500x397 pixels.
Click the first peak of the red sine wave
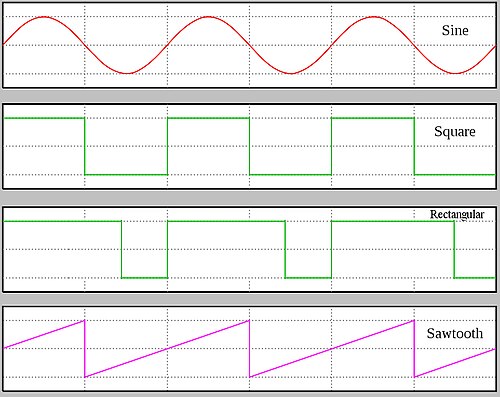[44, 17]
